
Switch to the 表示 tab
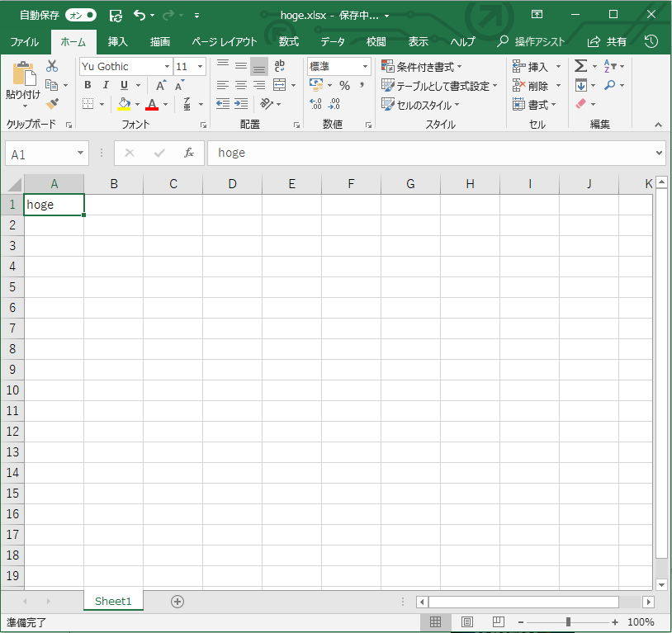pyautogui.click(x=419, y=41)
